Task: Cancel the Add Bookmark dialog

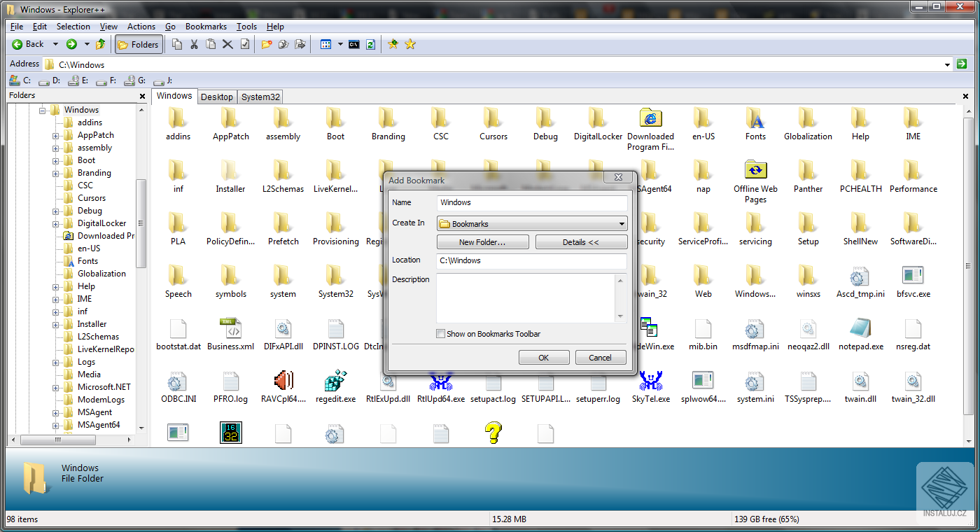Action: [x=601, y=358]
